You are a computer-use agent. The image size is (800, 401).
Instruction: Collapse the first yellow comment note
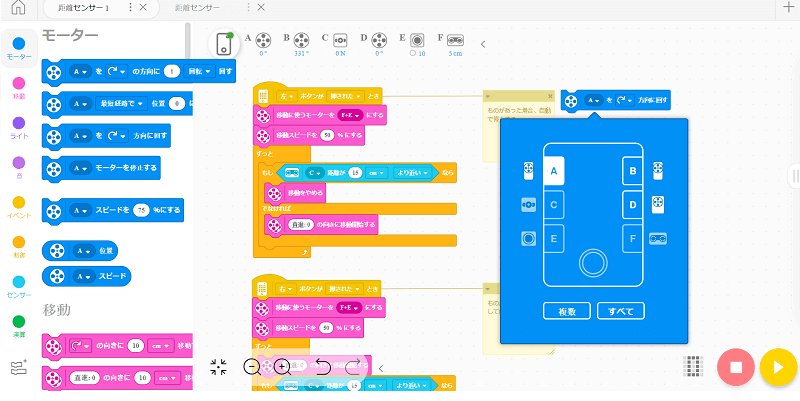488,96
